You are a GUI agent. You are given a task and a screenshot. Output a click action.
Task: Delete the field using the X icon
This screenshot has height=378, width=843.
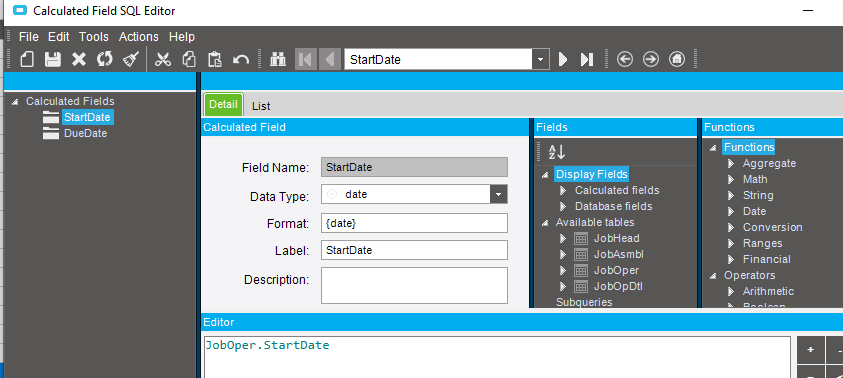point(79,59)
